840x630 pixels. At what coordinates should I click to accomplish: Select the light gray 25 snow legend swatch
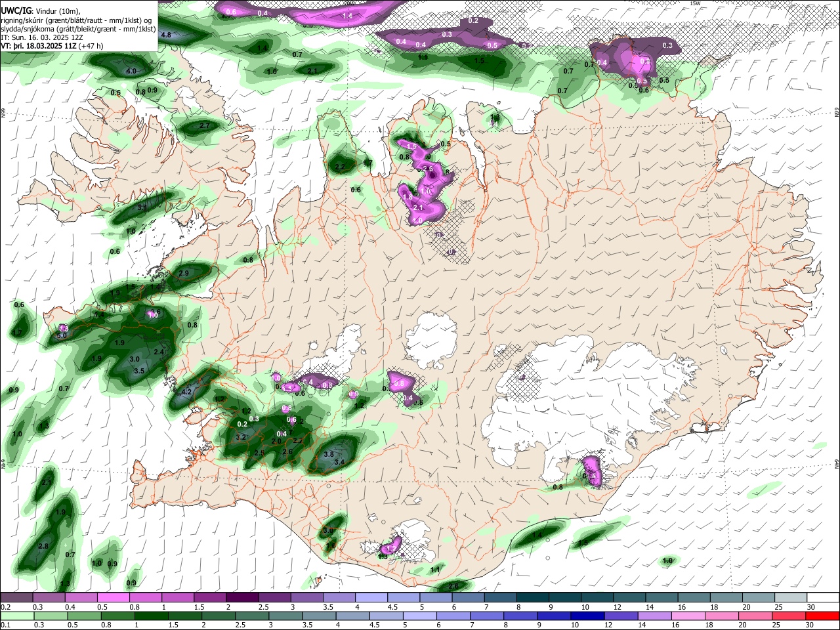790,598
